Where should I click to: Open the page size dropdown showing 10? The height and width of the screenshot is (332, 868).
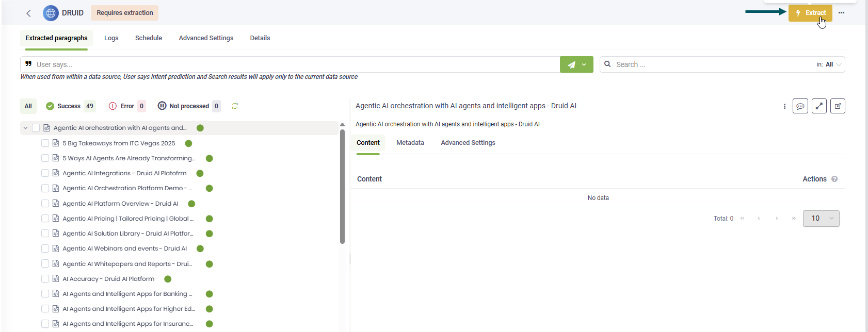click(x=821, y=219)
